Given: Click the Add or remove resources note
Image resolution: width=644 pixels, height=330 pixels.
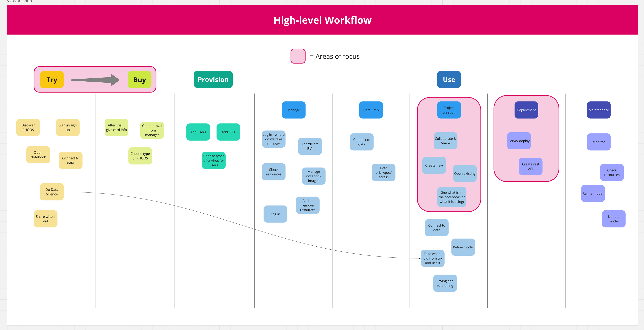Looking at the screenshot, I should [x=308, y=205].
